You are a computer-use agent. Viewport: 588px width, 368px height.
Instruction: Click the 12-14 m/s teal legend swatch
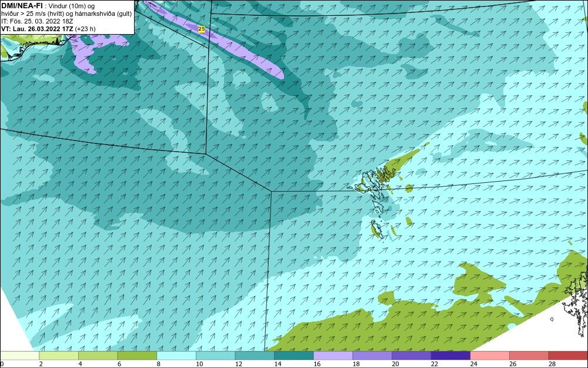(255, 356)
